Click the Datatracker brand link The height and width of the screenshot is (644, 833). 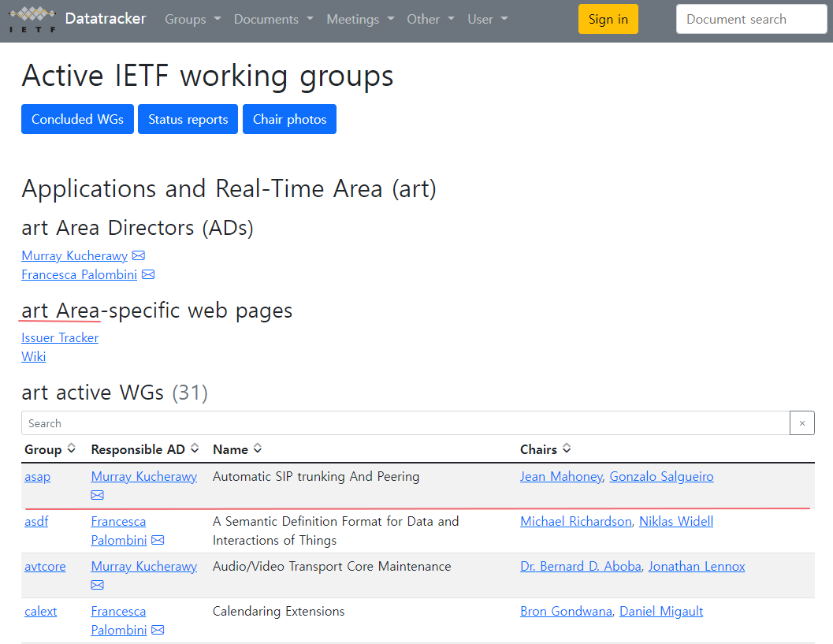[x=106, y=19]
